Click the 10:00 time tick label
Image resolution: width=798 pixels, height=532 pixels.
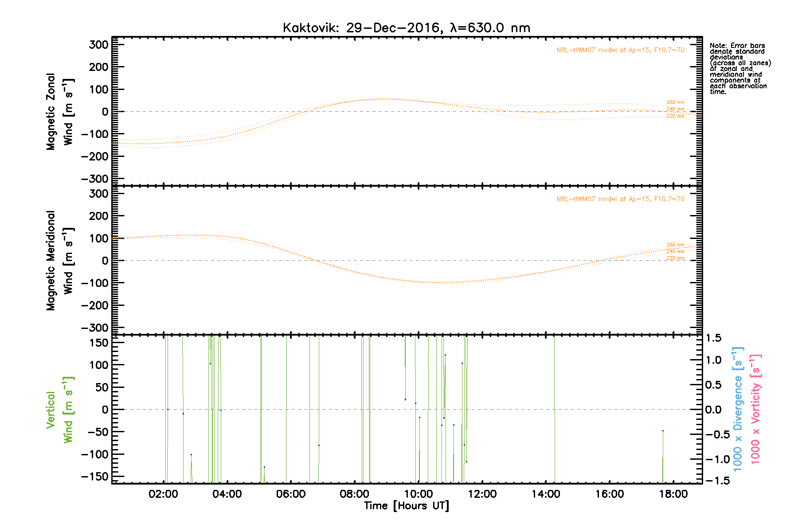click(x=419, y=494)
